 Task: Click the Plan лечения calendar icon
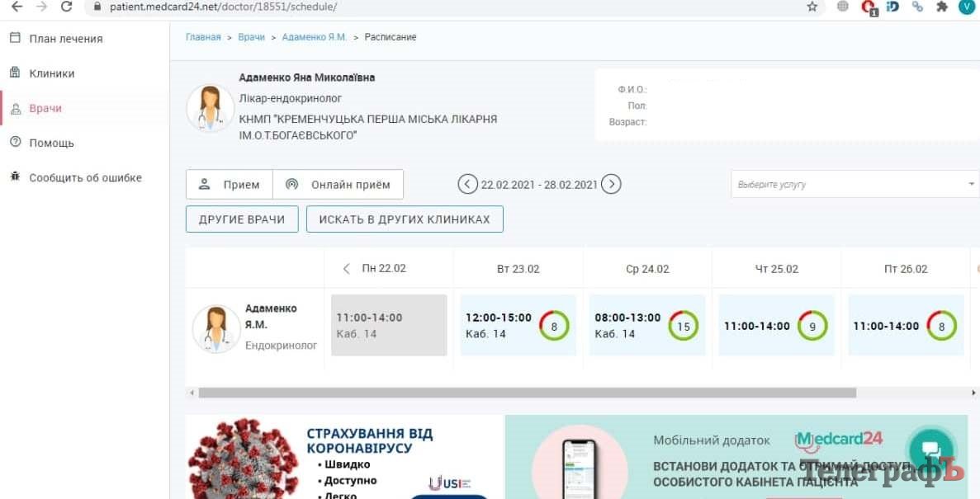[15, 38]
